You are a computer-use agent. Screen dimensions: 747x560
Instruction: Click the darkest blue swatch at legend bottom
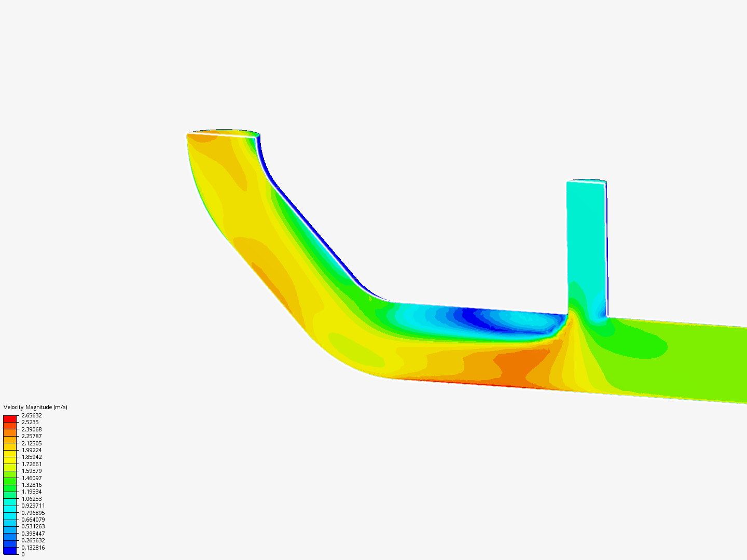pyautogui.click(x=10, y=551)
